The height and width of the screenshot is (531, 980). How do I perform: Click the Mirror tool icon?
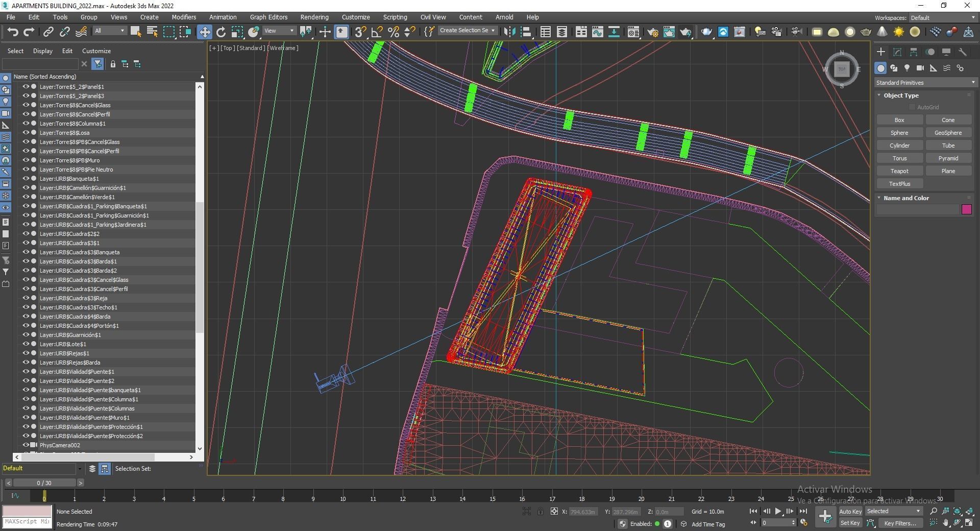[x=509, y=32]
